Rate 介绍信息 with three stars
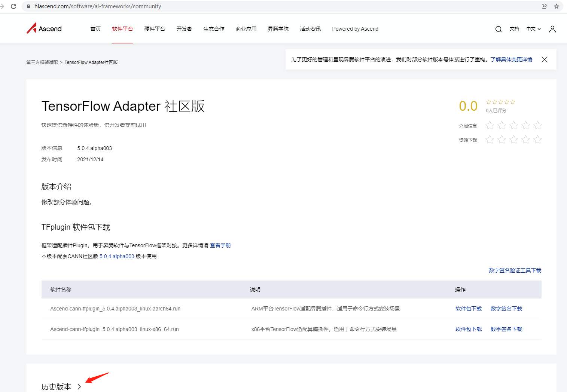Image resolution: width=567 pixels, height=392 pixels. click(513, 125)
